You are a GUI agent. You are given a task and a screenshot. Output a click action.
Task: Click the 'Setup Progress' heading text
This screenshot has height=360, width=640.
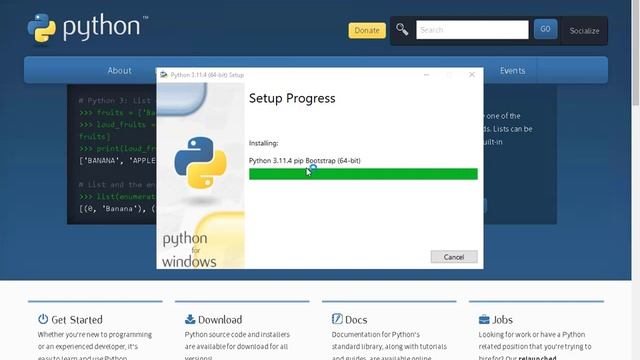pos(292,98)
